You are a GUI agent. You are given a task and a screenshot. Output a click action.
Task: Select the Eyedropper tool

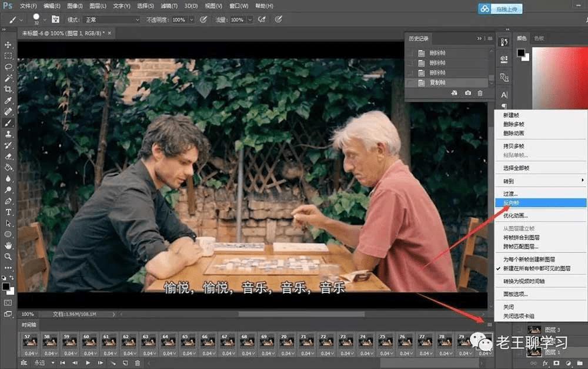pos(8,100)
